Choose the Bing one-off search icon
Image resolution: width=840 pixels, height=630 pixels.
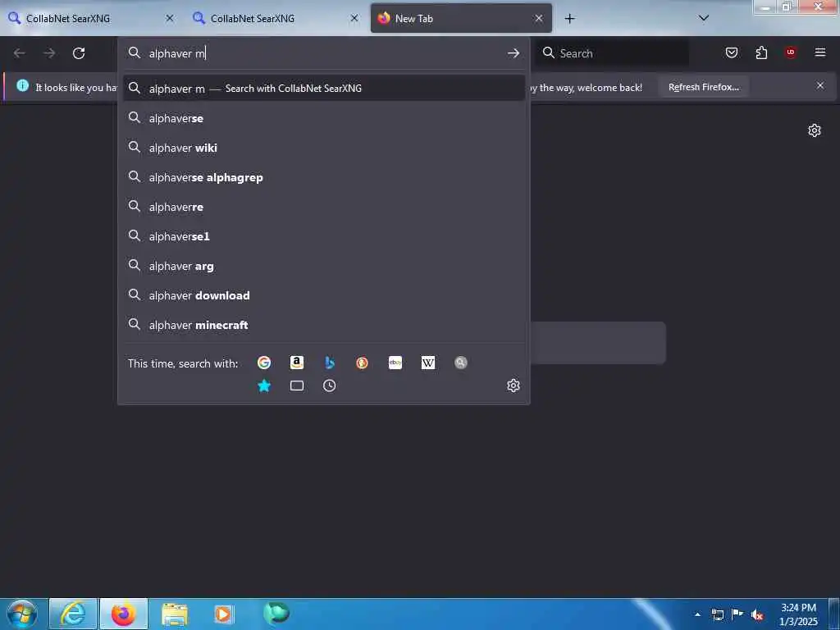pyautogui.click(x=330, y=363)
